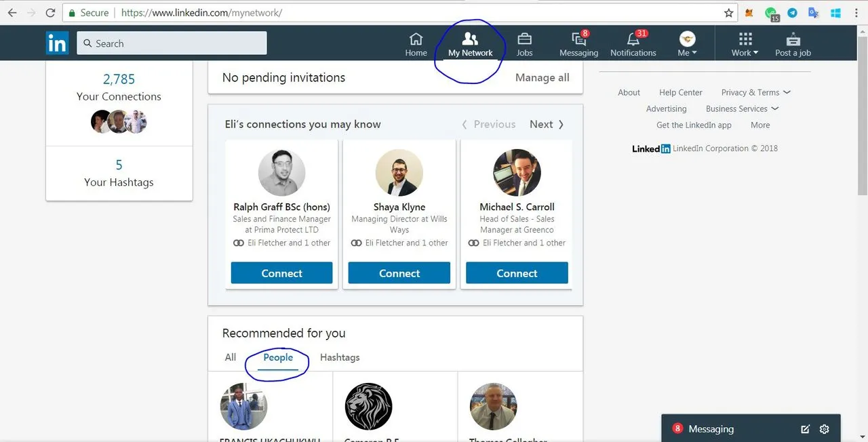Image resolution: width=868 pixels, height=442 pixels.
Task: Open the My Network icon
Action: (470, 44)
